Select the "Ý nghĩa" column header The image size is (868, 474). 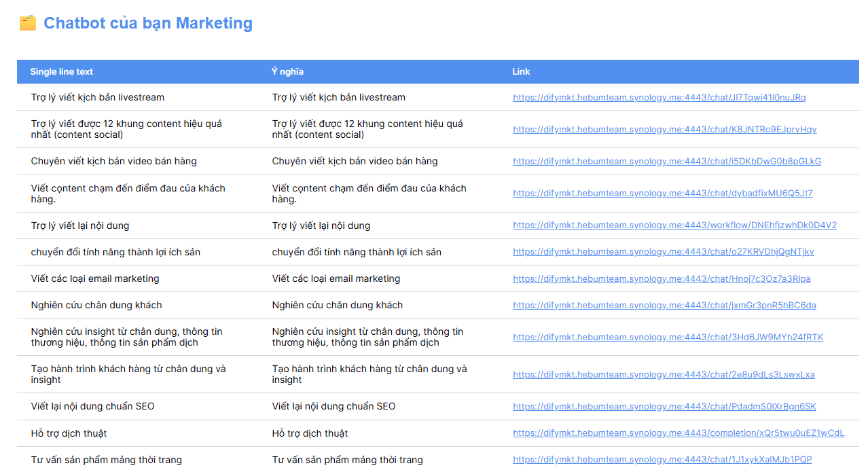[287, 72]
